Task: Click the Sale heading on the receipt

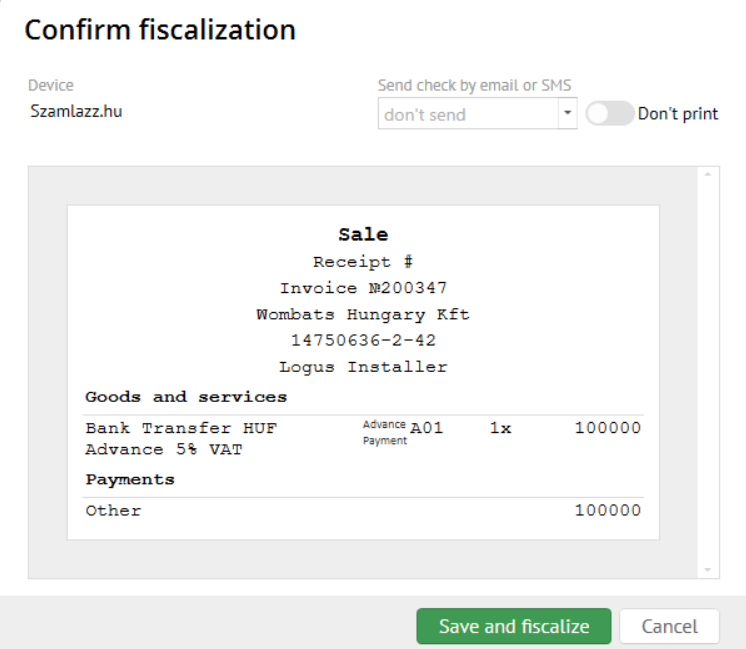Action: (363, 235)
